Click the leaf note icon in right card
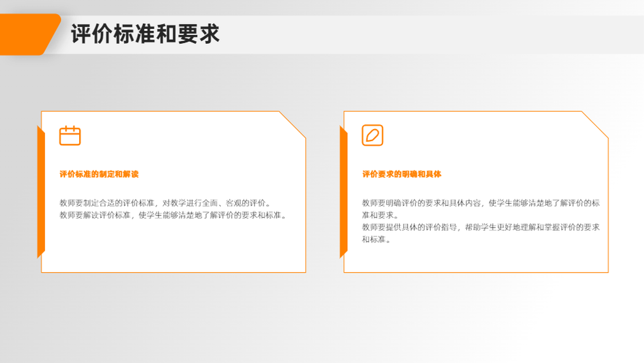 tap(372, 135)
